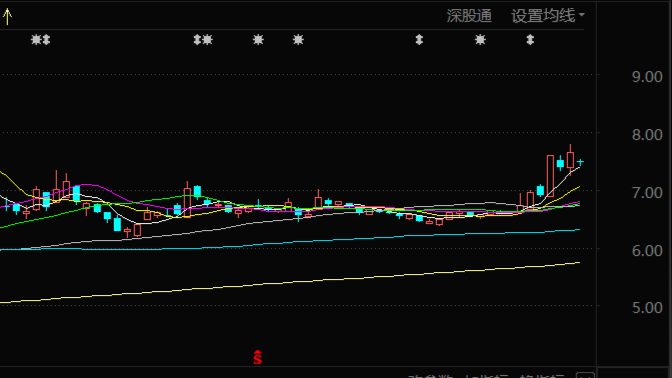
Task: Click the star marker directly above the red S
Action: click(x=258, y=40)
